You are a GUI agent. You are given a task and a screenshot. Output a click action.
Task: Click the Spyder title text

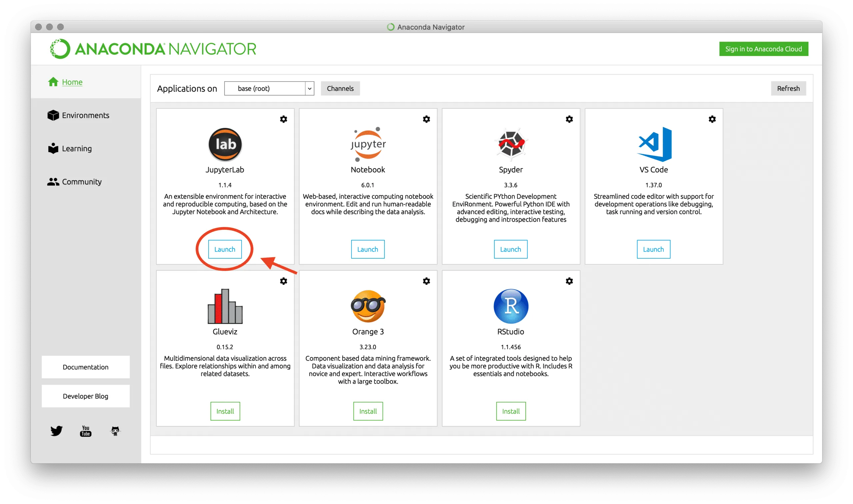(511, 169)
